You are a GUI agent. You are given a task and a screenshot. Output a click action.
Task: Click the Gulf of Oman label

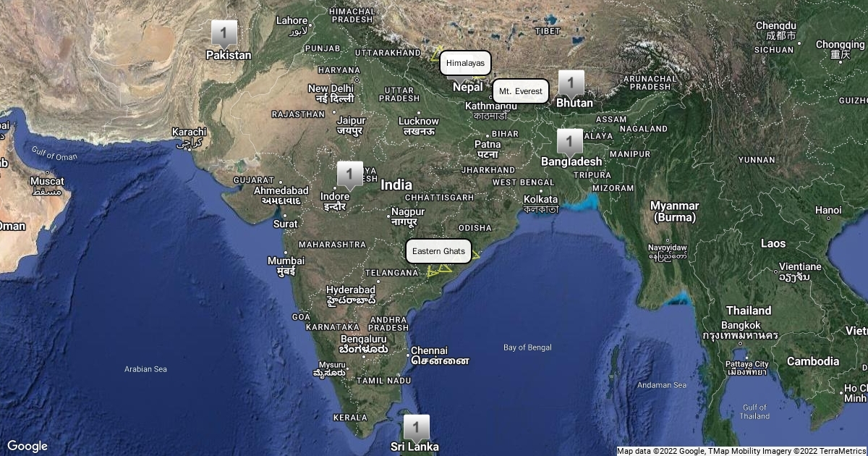pyautogui.click(x=54, y=153)
